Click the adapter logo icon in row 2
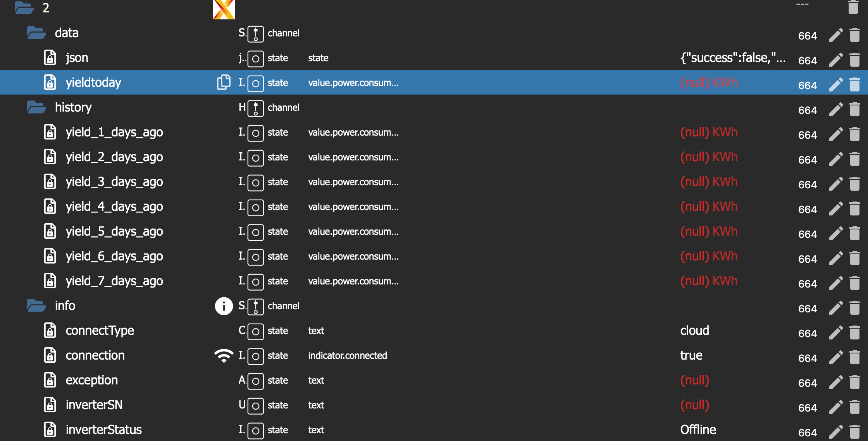Screen dimensions: 868x441 [224, 9]
